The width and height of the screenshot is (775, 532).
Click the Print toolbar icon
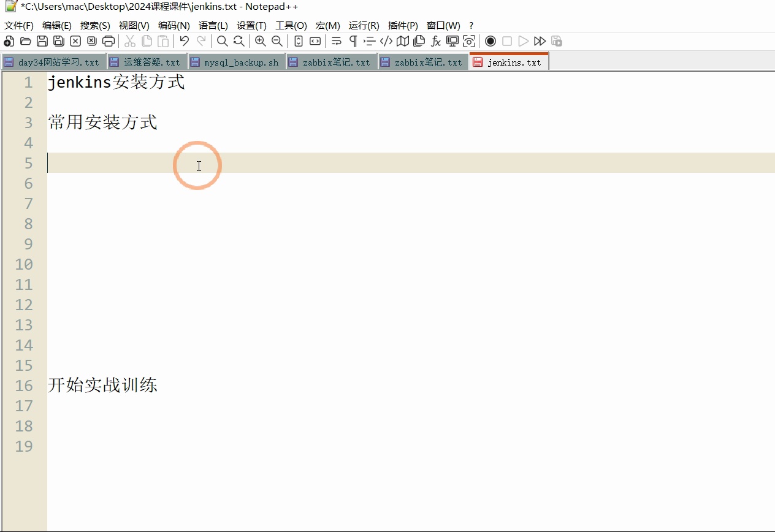coord(109,41)
